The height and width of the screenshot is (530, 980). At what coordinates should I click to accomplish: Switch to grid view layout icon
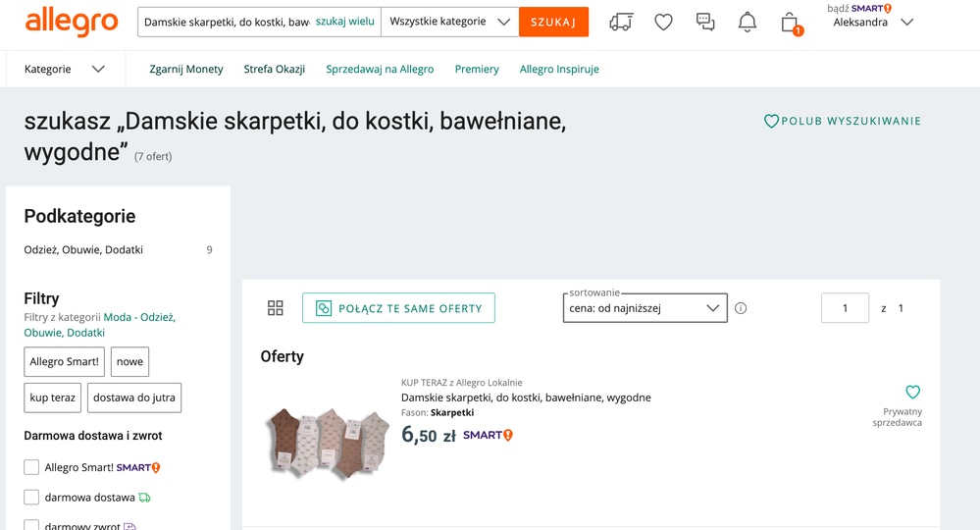(x=276, y=308)
